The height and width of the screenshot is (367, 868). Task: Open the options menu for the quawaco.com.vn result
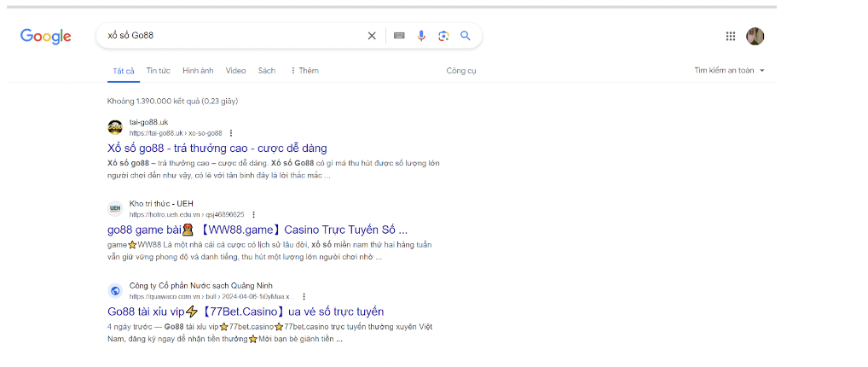click(304, 297)
